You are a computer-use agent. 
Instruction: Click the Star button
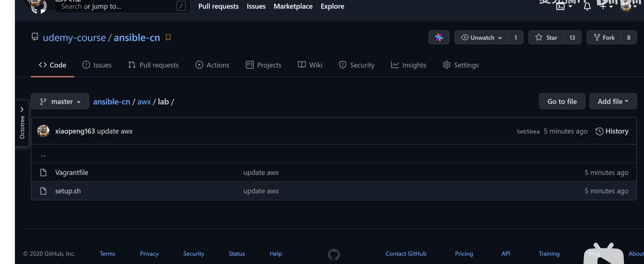(546, 37)
